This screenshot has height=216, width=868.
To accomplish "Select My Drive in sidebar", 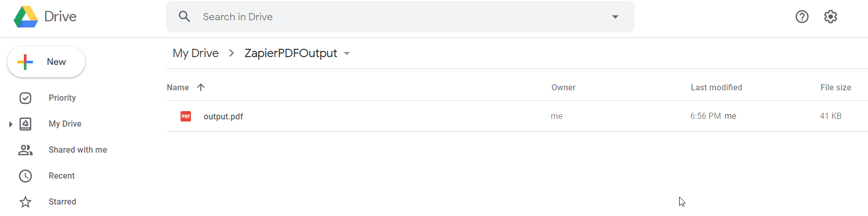I will click(x=65, y=124).
